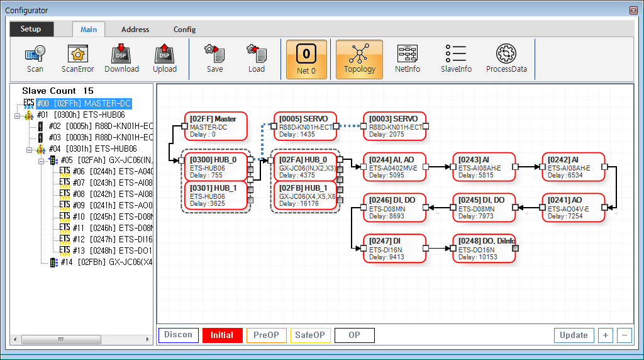Click the Download DSP icon
This screenshot has height=360, width=644.
point(121,59)
